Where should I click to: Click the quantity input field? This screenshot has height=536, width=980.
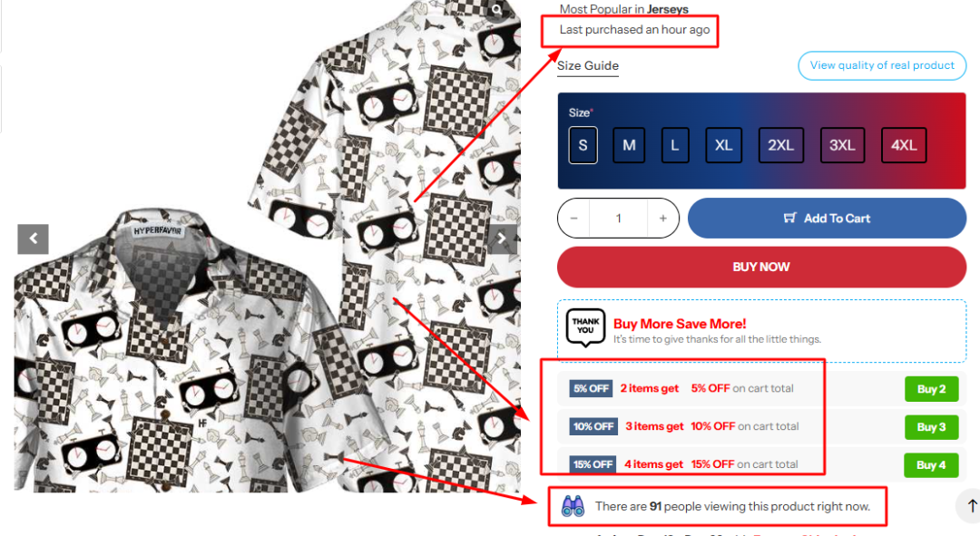(x=618, y=218)
